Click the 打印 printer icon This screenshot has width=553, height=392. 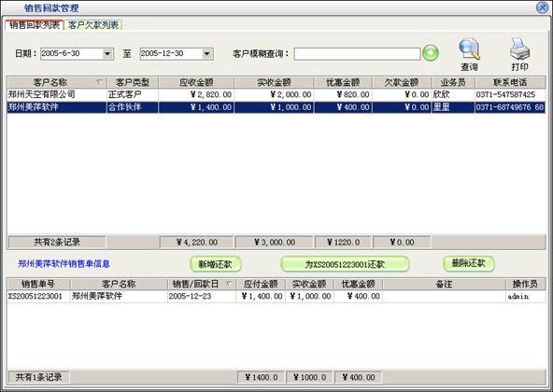(519, 49)
